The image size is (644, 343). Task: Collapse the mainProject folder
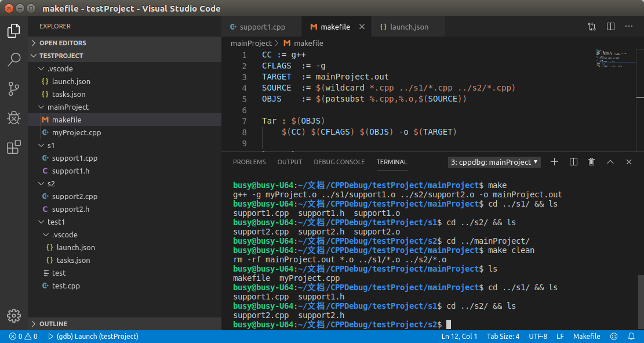coord(125,107)
